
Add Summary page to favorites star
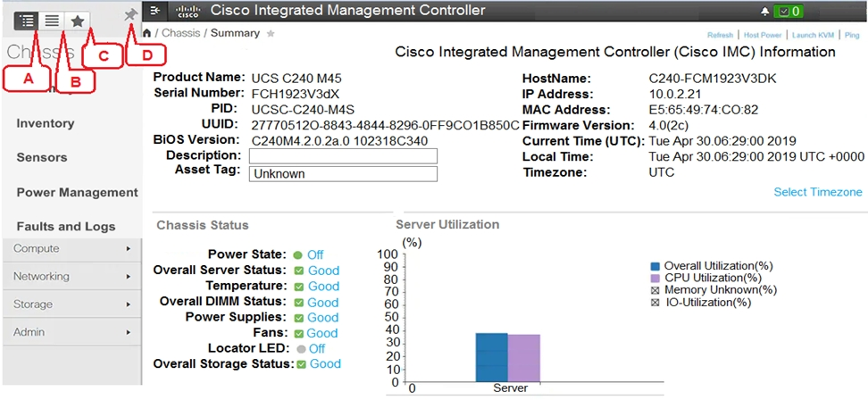click(x=271, y=33)
